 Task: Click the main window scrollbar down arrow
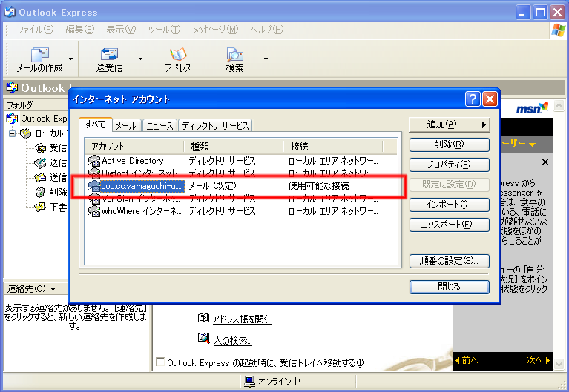point(559,363)
